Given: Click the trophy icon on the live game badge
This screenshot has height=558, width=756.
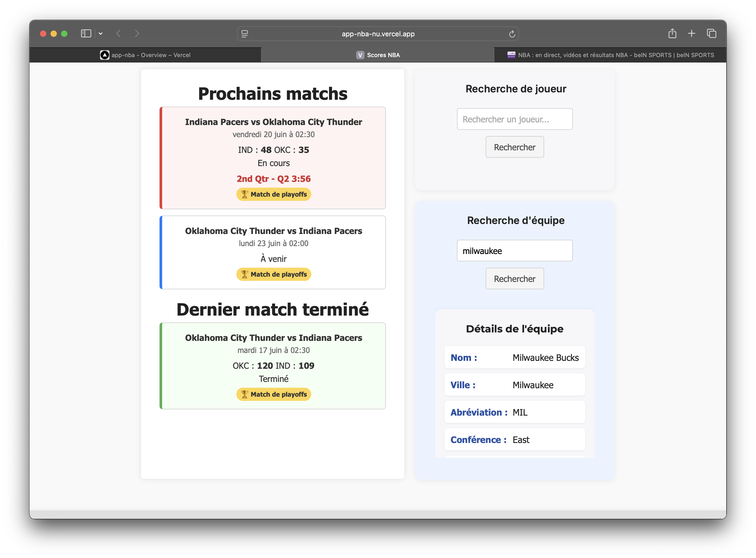Looking at the screenshot, I should 245,194.
